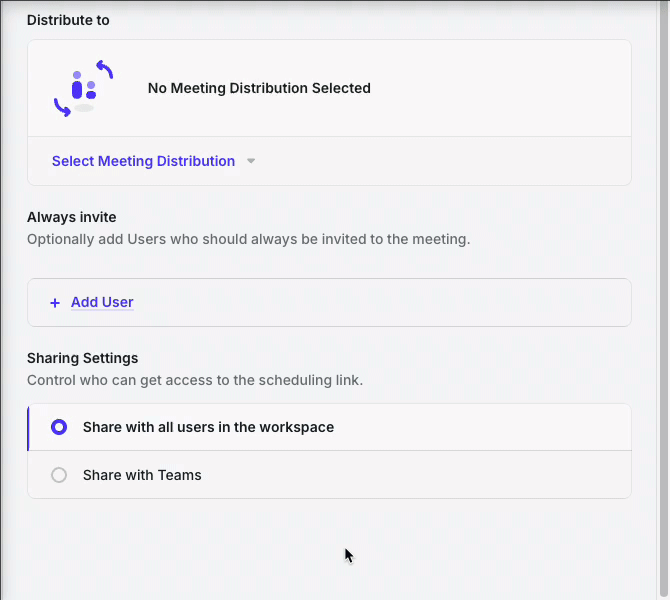The height and width of the screenshot is (600, 670).
Task: Choose the Share with Teams radio button
Action: pyautogui.click(x=59, y=475)
